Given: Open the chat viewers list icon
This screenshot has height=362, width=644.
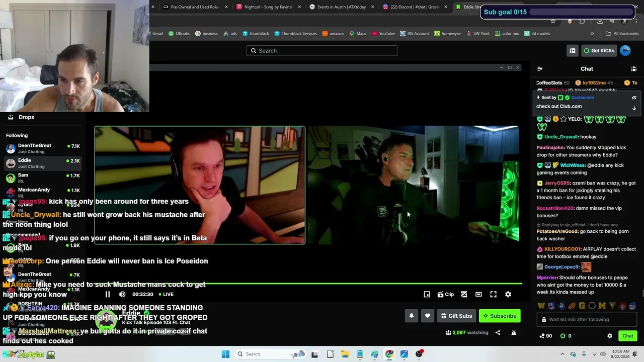Looking at the screenshot, I should 634,69.
